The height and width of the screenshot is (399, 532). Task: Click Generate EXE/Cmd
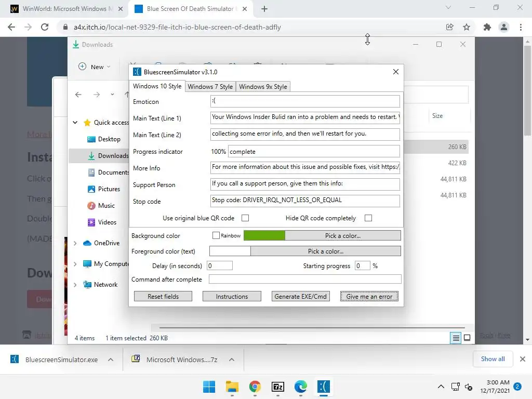[x=301, y=296]
